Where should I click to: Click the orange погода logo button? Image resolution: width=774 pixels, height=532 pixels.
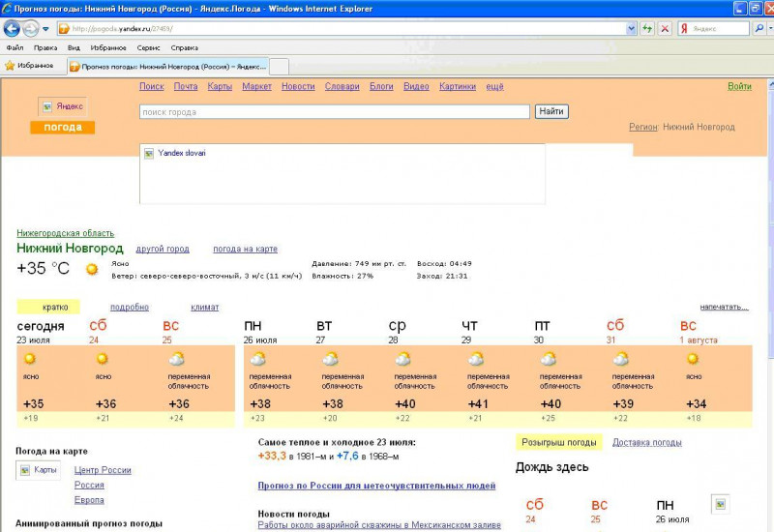coord(63,128)
